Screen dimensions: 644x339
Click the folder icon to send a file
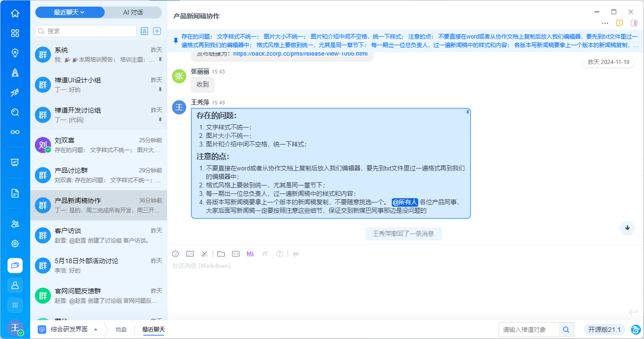(221, 254)
